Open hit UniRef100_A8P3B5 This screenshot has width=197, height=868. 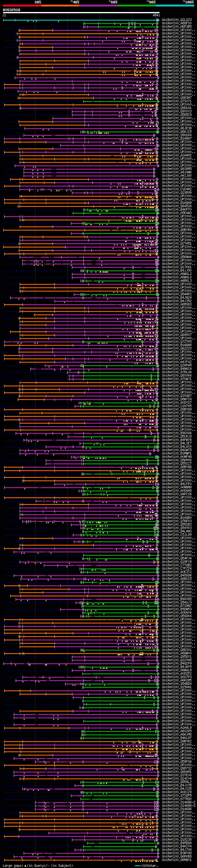177,27
